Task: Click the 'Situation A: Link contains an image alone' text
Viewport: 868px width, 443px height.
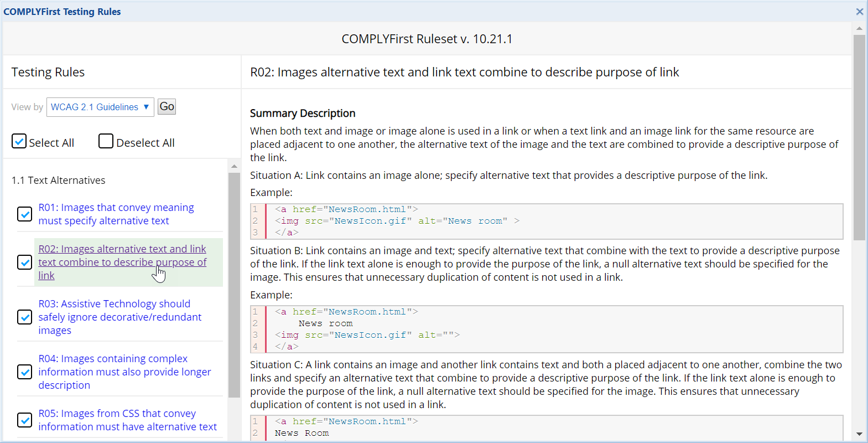Action: [x=508, y=175]
